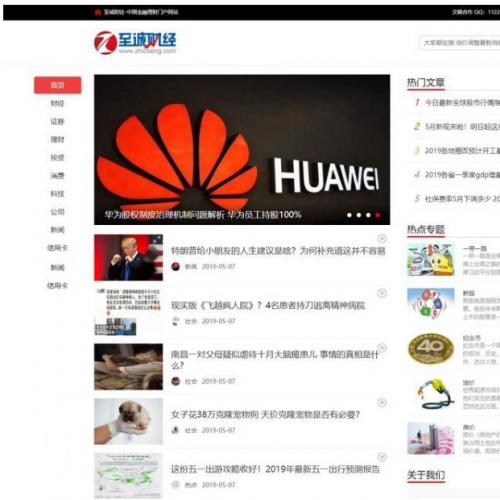Click the 关于我们 section heading
This screenshot has height=500, width=500.
point(426,475)
